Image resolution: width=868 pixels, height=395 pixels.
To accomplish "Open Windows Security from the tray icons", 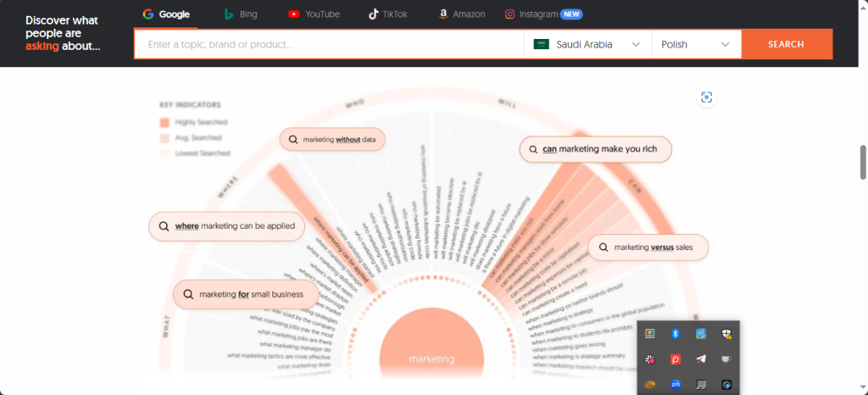I will click(726, 333).
